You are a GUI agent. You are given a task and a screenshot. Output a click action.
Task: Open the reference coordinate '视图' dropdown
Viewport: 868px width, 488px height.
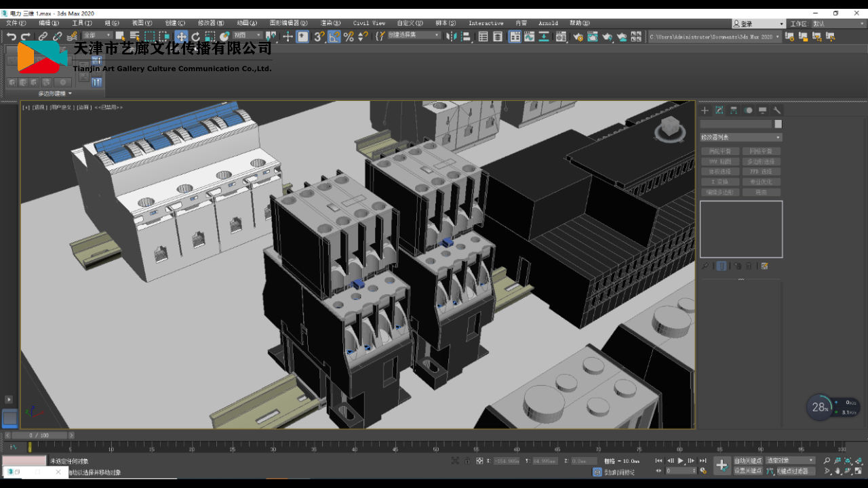coord(248,36)
